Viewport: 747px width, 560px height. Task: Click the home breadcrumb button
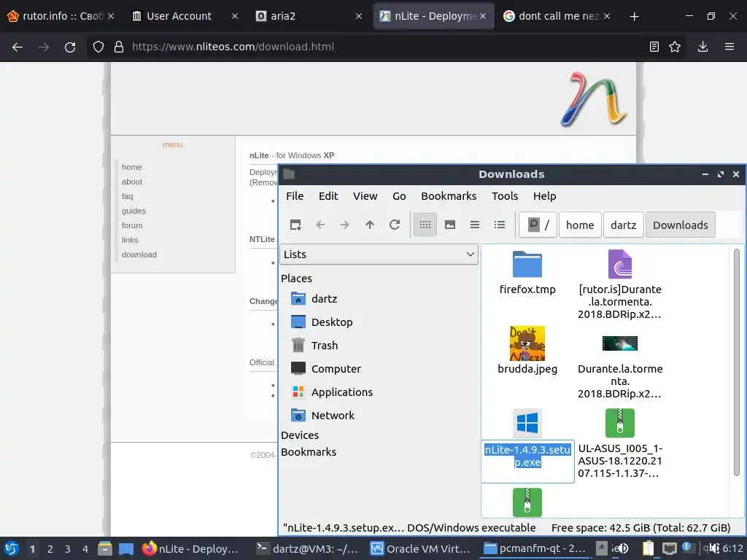(x=580, y=225)
